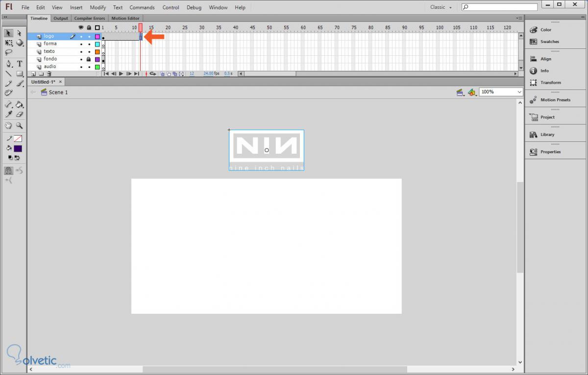This screenshot has width=588, height=375.
Task: Switch to the Output tab
Action: pyautogui.click(x=61, y=19)
